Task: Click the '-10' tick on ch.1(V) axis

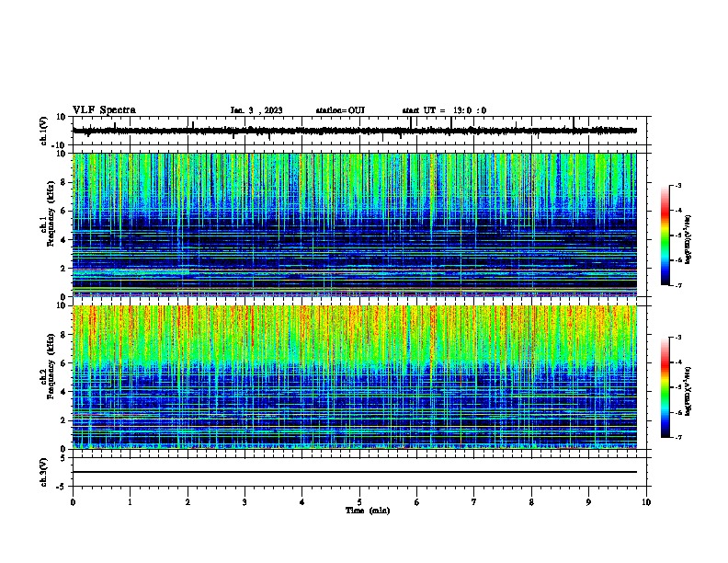Action: pos(59,145)
